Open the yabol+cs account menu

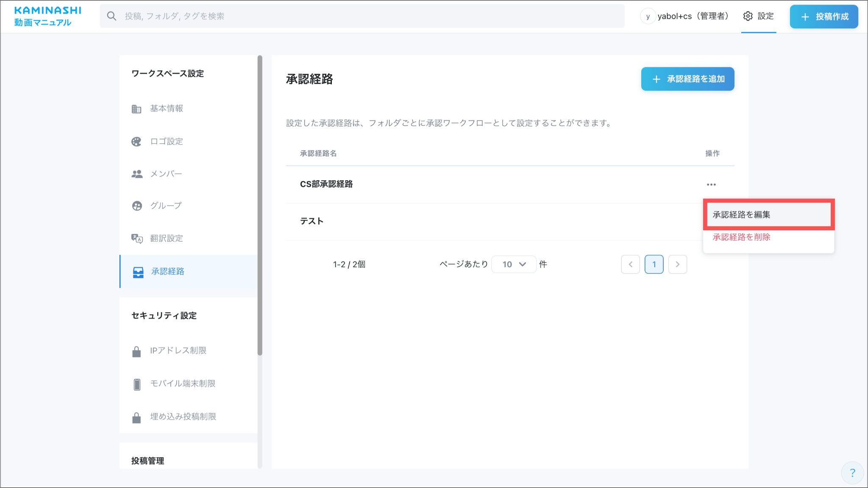coord(685,16)
